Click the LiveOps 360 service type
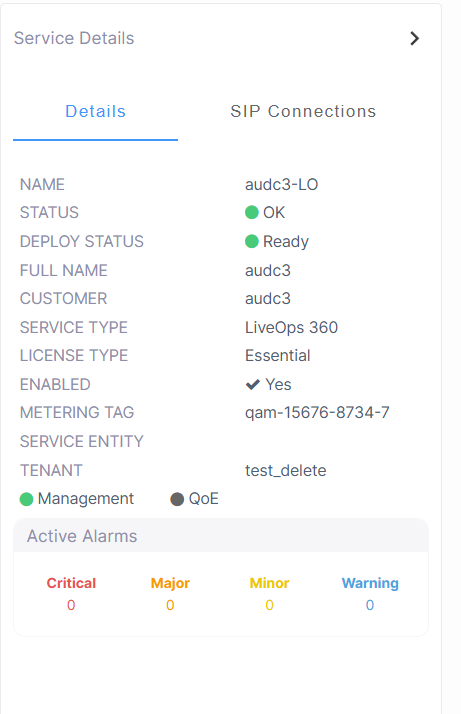Screen dimensions: 461x714 point(292,327)
